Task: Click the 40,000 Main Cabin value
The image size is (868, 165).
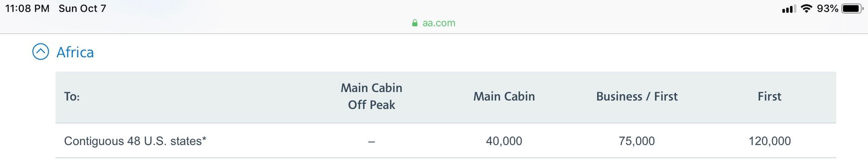Action: pos(504,141)
